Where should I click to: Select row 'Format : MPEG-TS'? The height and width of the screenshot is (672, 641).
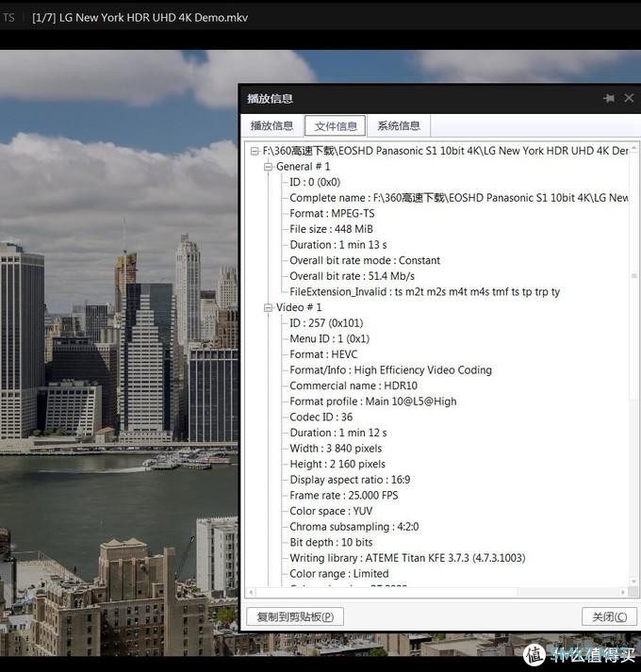coord(332,213)
